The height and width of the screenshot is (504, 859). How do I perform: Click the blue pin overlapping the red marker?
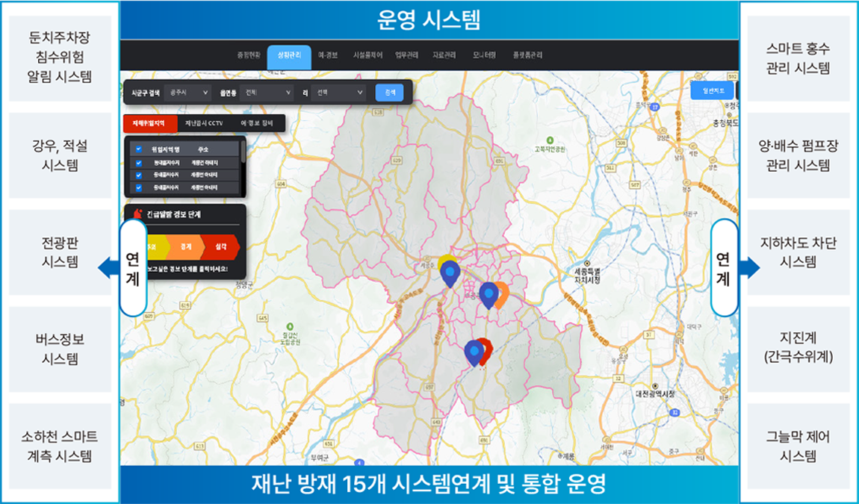click(474, 352)
